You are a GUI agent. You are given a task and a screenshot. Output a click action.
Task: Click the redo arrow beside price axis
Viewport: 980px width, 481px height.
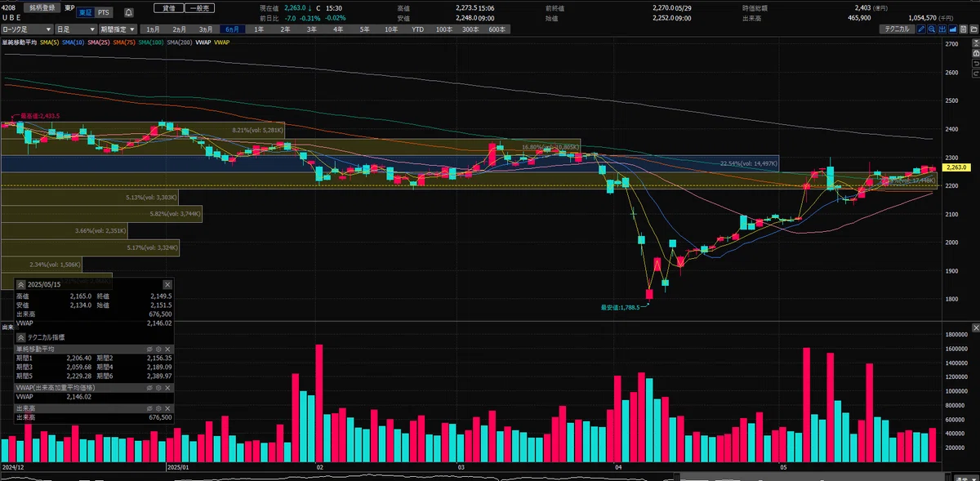pyautogui.click(x=976, y=73)
